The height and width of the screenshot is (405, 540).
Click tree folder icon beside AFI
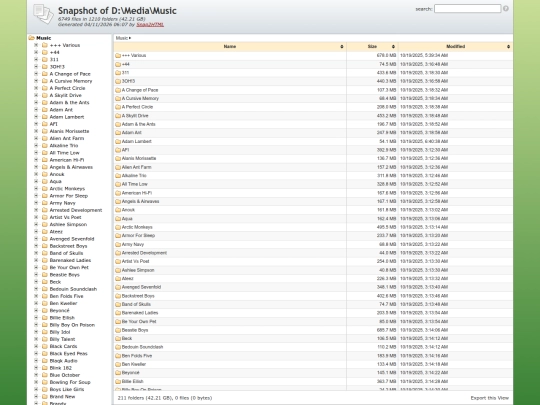(45, 124)
